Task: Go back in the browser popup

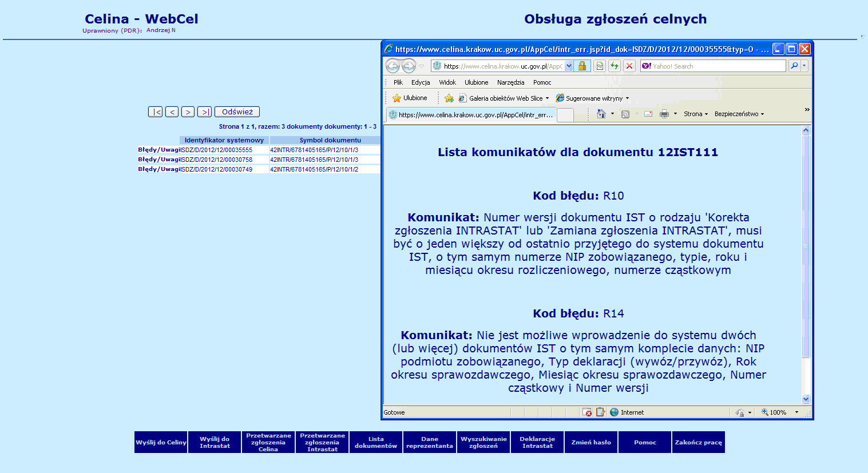Action: pos(393,66)
